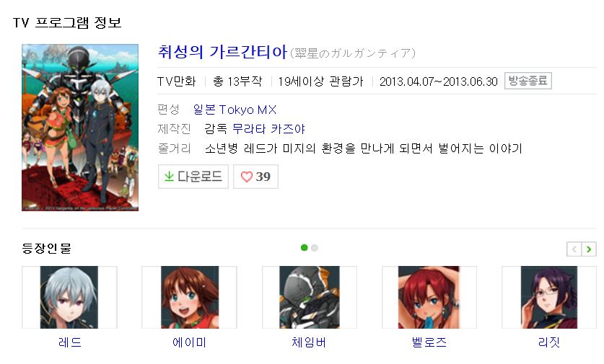Viewport: 604px width, 364px height.
Task: Open 리짓 character portrait thumbnail
Action: [549, 297]
